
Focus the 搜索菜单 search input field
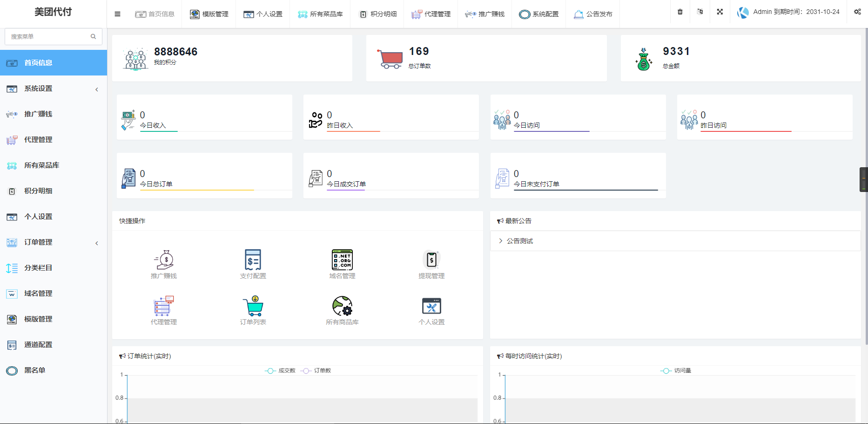(x=49, y=36)
